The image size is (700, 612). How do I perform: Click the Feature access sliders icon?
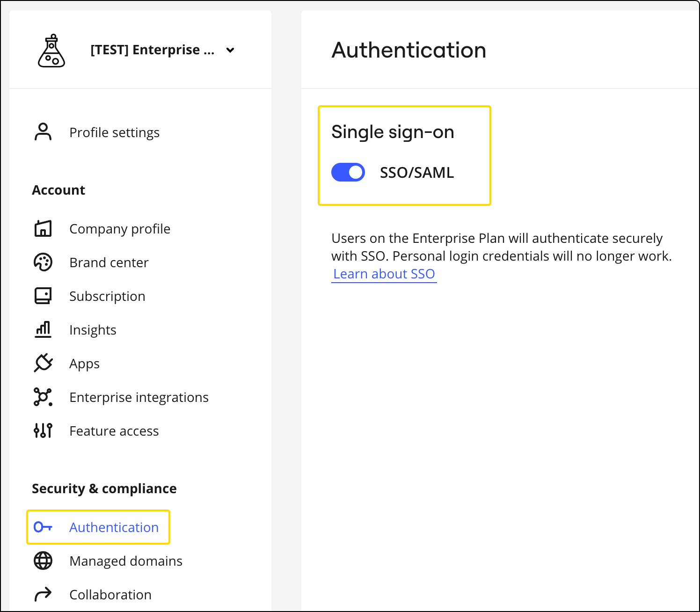click(43, 430)
